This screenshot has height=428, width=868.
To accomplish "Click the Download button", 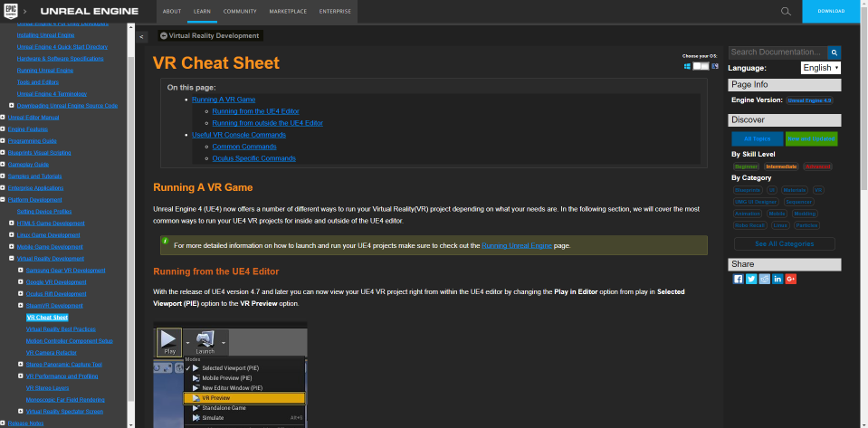I will click(x=832, y=11).
